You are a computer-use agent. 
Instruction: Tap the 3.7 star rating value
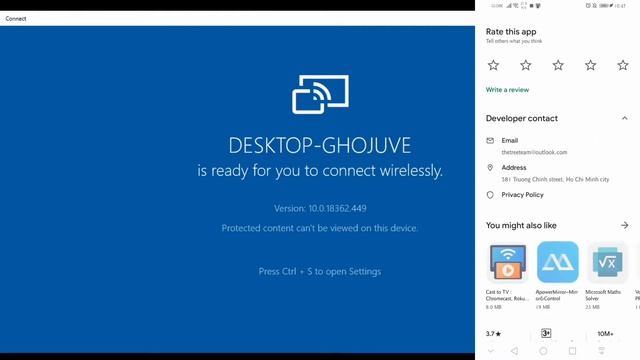click(493, 333)
